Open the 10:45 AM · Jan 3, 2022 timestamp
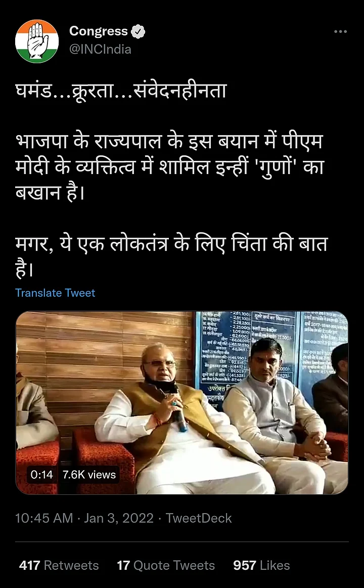This screenshot has height=588, width=364. [84, 518]
